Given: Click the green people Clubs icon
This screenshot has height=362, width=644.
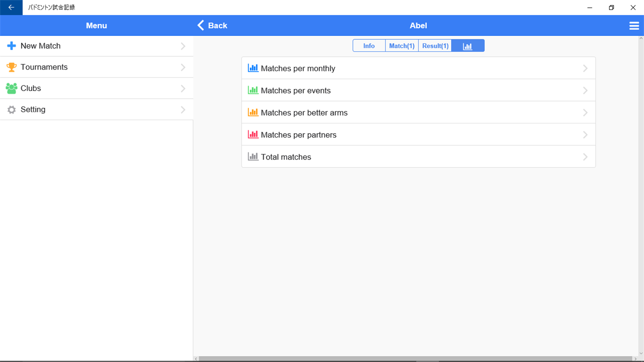Looking at the screenshot, I should coord(12,88).
